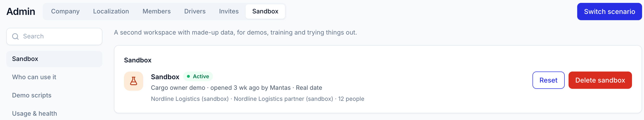The image size is (644, 120).
Task: Click the red Delete sandbox button
Action: coord(600,80)
